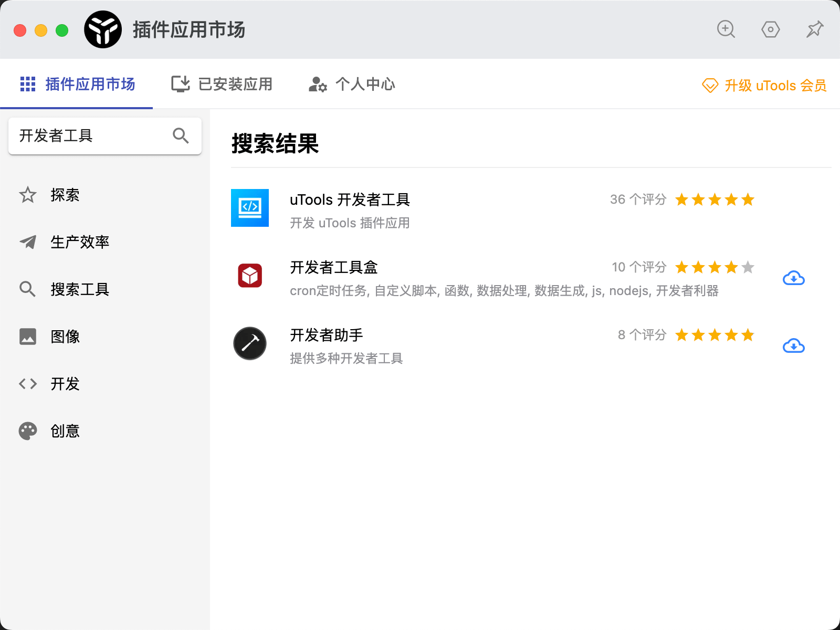Click the red cube 开发者工具盒 icon
This screenshot has width=840, height=630.
point(250,276)
